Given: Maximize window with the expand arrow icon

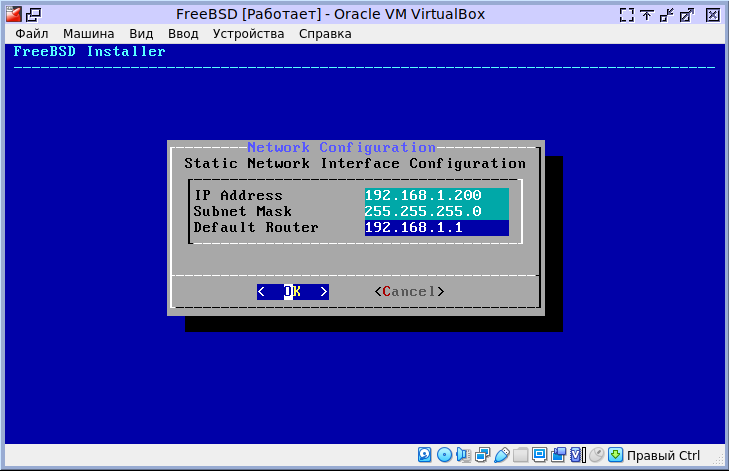Looking at the screenshot, I should coord(687,15).
